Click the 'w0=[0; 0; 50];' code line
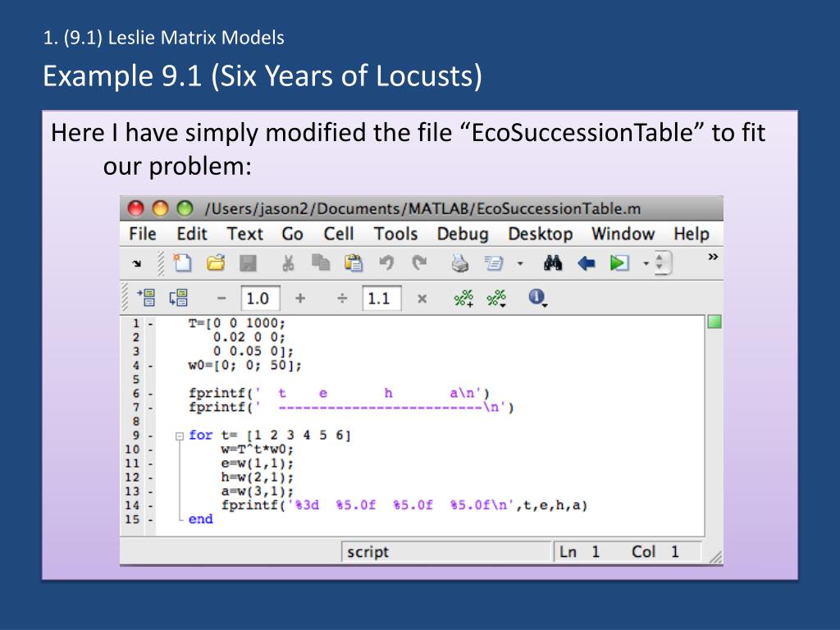The width and height of the screenshot is (840, 630). coord(244,365)
